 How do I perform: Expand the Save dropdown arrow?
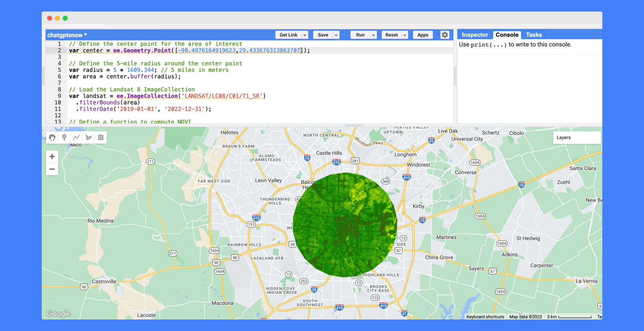(x=336, y=35)
